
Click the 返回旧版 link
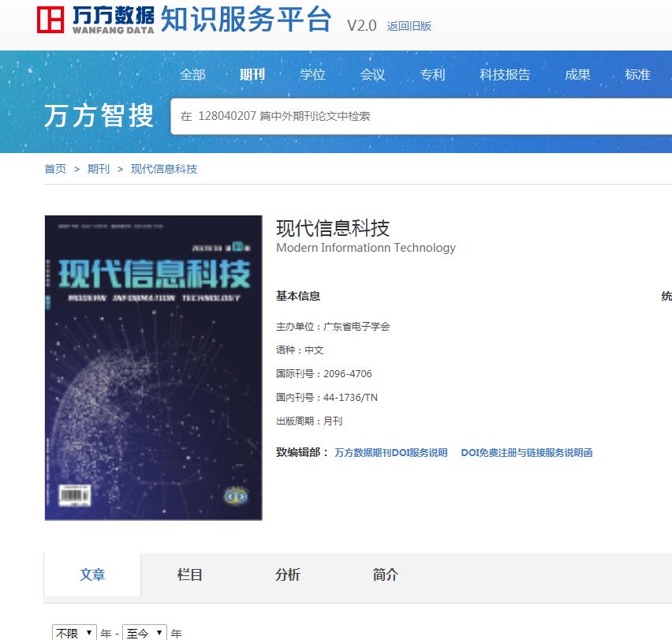click(x=409, y=26)
